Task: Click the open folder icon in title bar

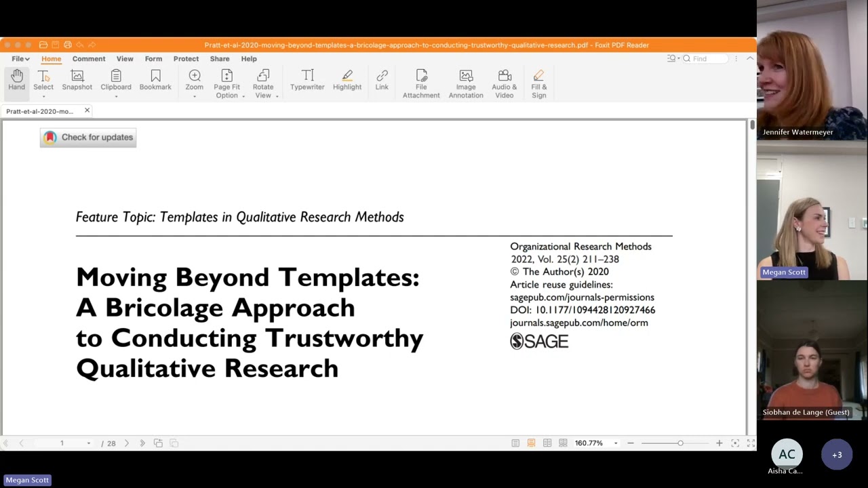Action: tap(43, 45)
